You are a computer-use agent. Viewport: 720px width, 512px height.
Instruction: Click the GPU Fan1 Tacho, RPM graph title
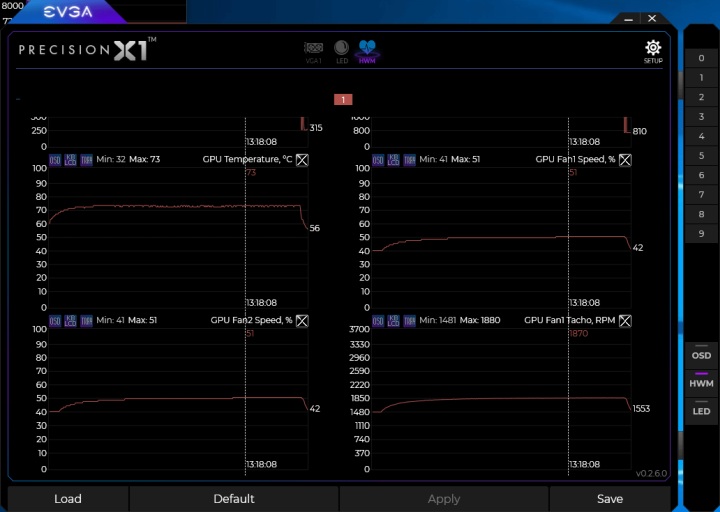(x=569, y=320)
